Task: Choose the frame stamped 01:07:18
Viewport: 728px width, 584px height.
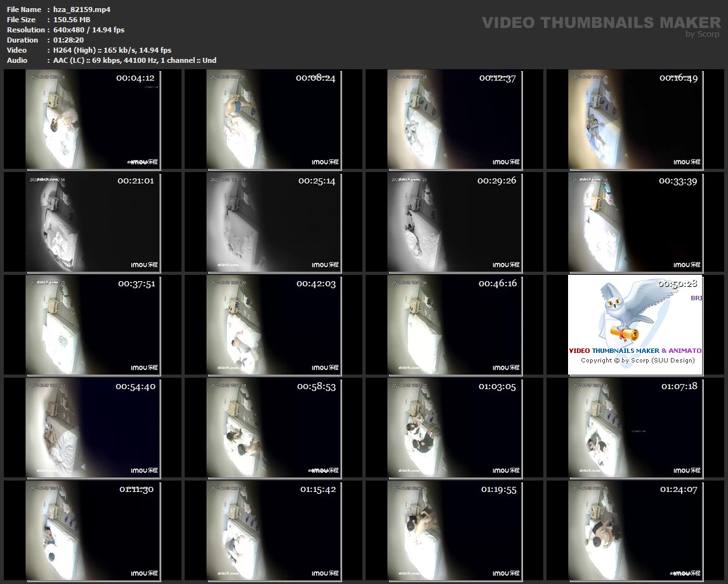Action: click(x=635, y=428)
